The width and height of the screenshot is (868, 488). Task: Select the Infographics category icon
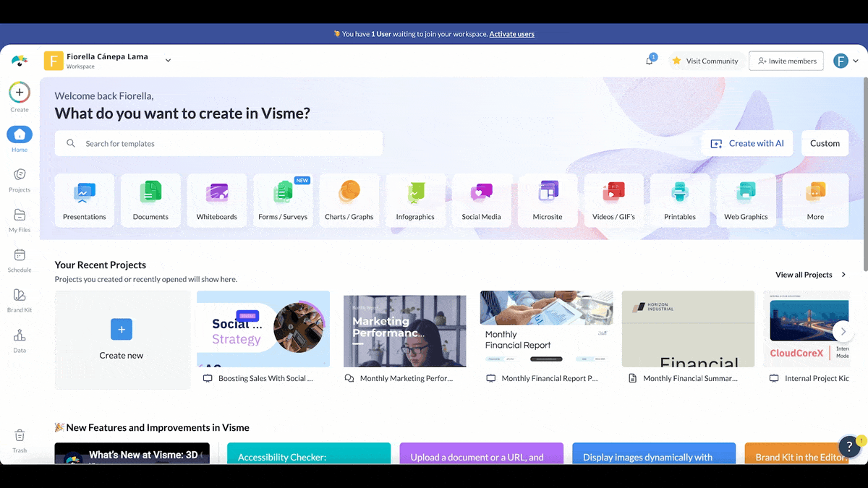point(415,192)
